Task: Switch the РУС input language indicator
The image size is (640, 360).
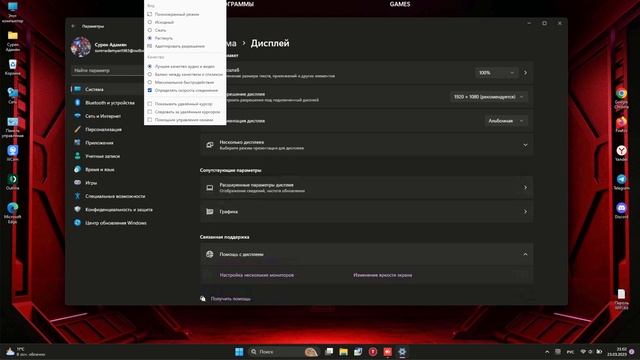Action: pos(570,352)
